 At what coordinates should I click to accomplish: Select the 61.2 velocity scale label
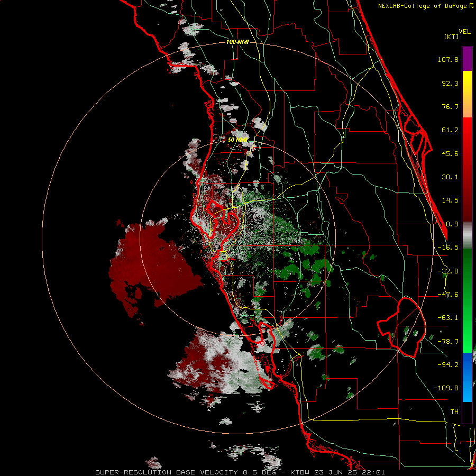point(450,130)
